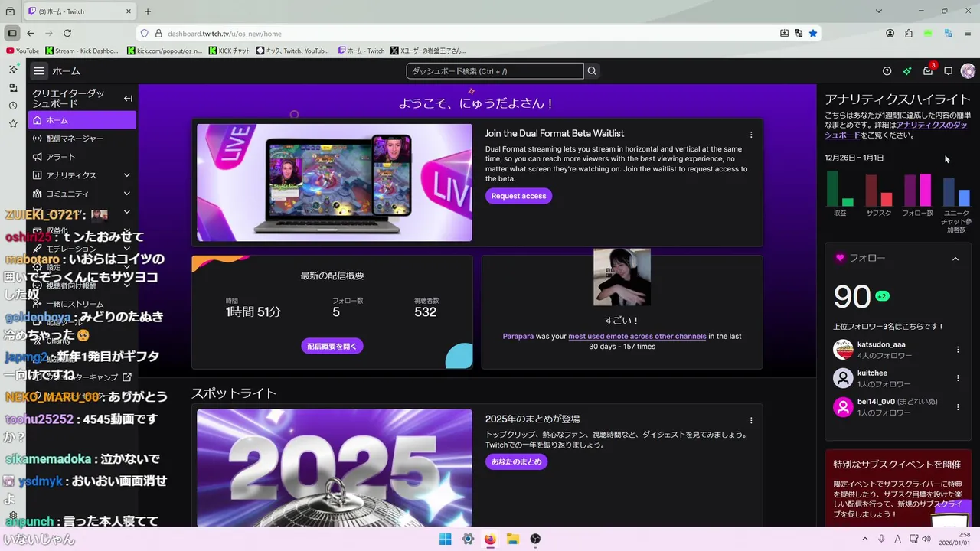Click the あなたのまとめ button
Screen dimensions: 980x551
(x=516, y=461)
